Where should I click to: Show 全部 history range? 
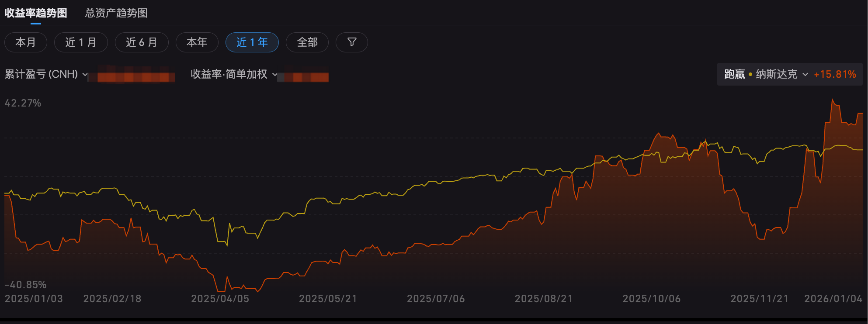[307, 42]
